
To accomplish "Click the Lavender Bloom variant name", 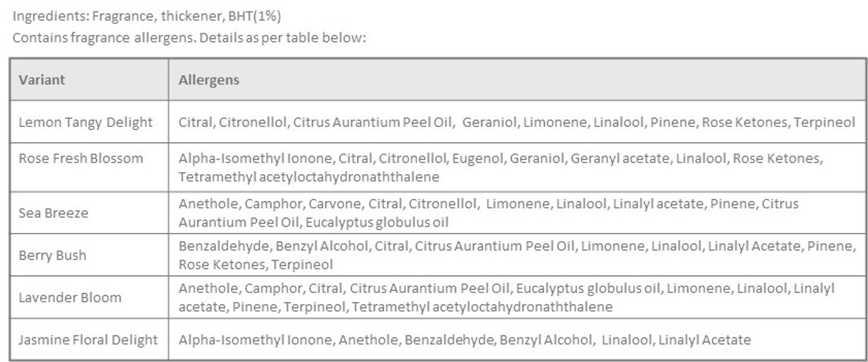I will coord(70,298).
